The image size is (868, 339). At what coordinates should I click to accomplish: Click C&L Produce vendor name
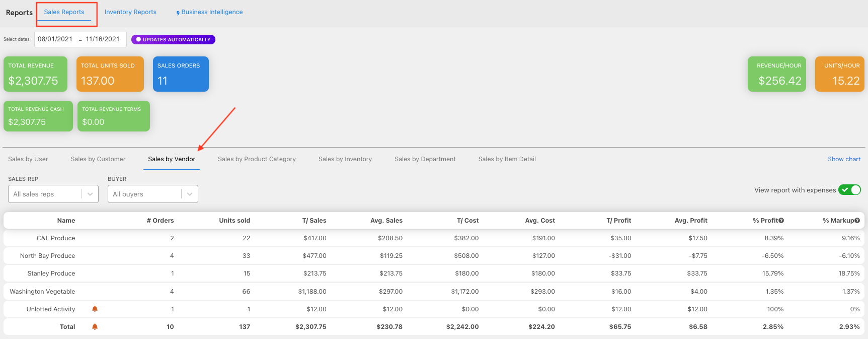(56, 238)
